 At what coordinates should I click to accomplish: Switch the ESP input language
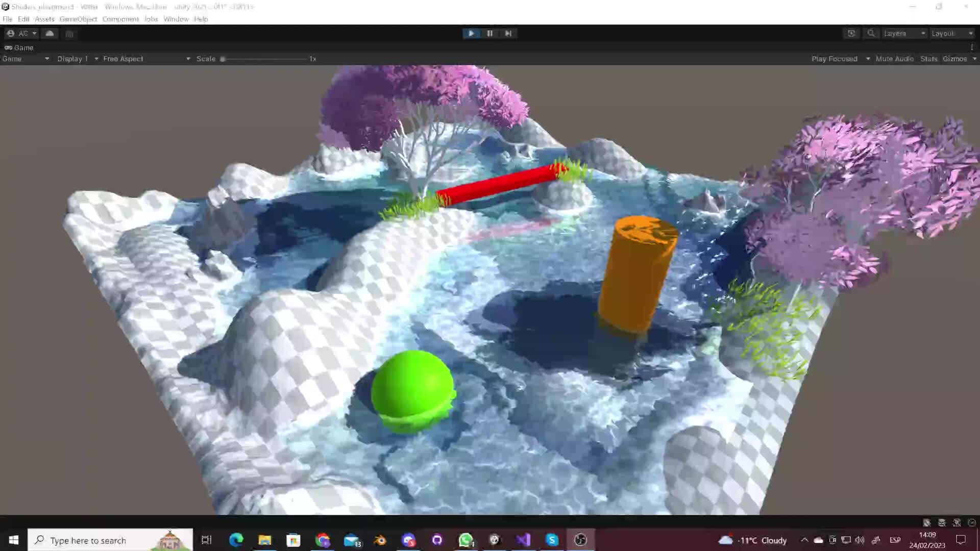(895, 540)
